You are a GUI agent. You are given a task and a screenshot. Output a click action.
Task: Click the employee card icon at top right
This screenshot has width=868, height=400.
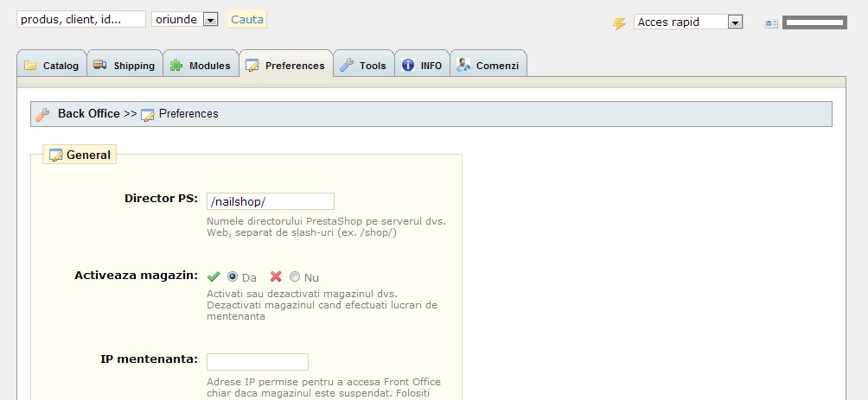pyautogui.click(x=771, y=23)
